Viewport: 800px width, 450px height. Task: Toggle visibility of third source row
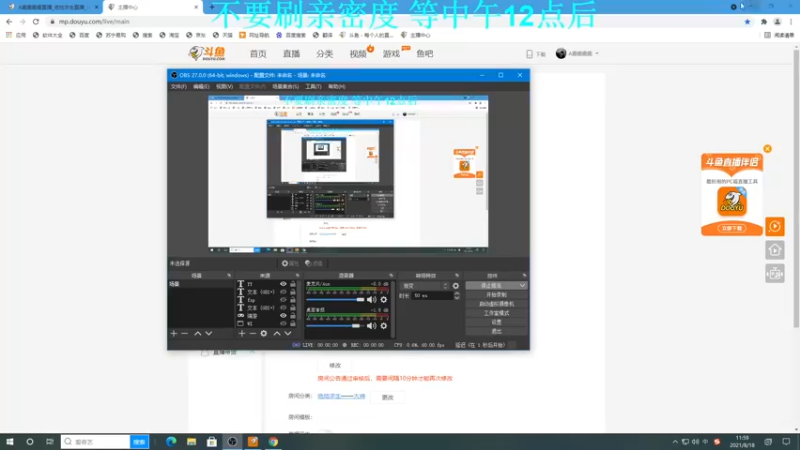[x=283, y=300]
